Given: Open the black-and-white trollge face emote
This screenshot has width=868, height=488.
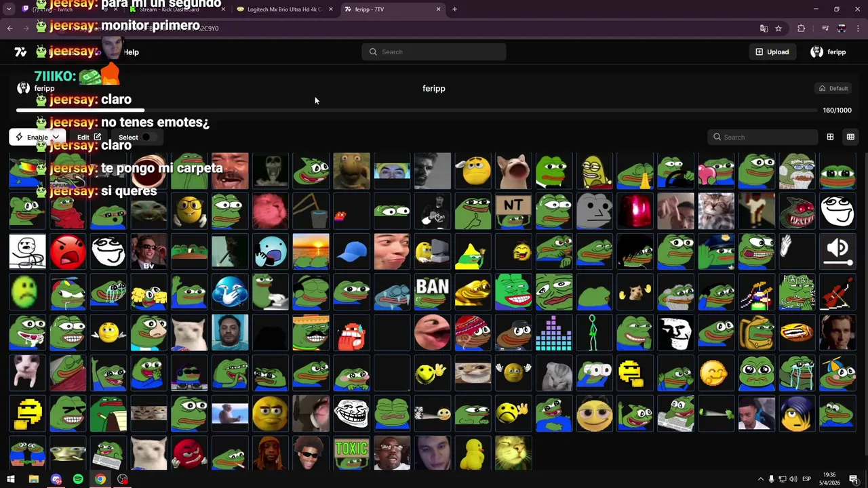Looking at the screenshot, I should point(675,333).
